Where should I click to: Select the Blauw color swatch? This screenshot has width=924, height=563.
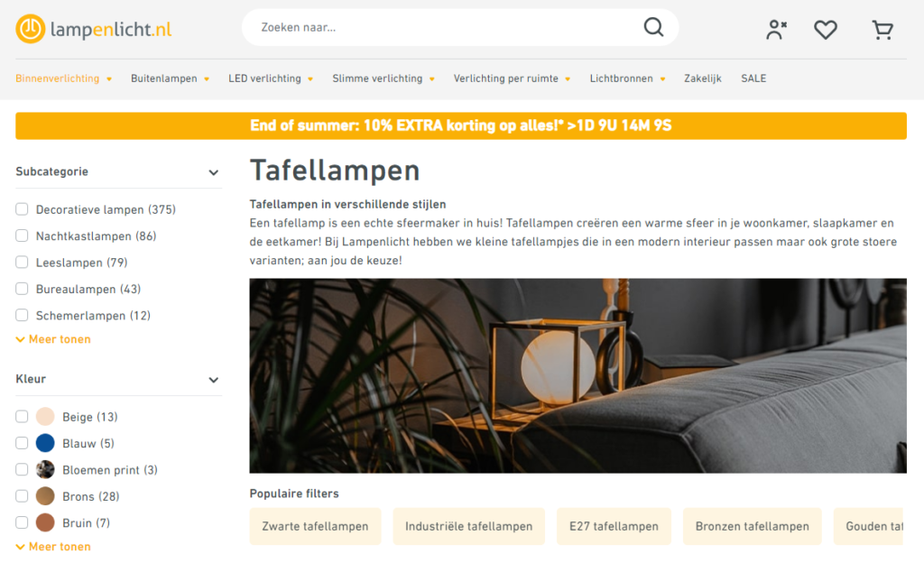pyautogui.click(x=45, y=443)
